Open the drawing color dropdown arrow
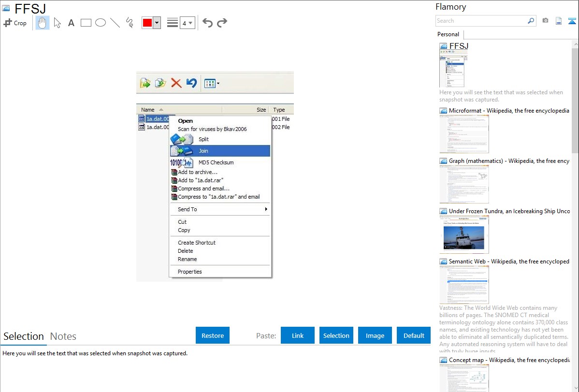Screen dimensions: 579x392 [157, 23]
